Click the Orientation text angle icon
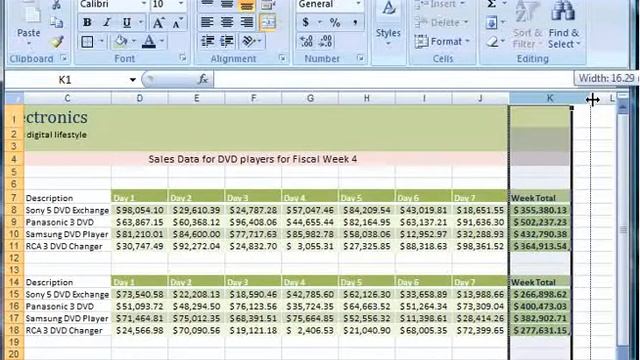The height and width of the screenshot is (360, 640). 248,41
